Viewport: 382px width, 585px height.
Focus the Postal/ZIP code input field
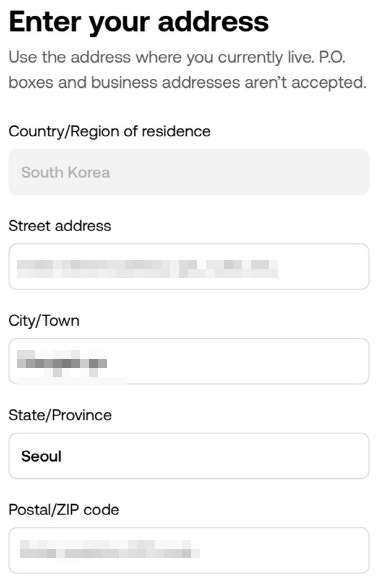point(189,550)
